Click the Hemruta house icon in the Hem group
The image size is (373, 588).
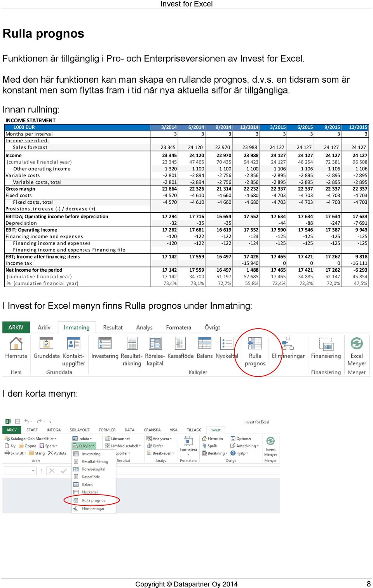[16, 344]
